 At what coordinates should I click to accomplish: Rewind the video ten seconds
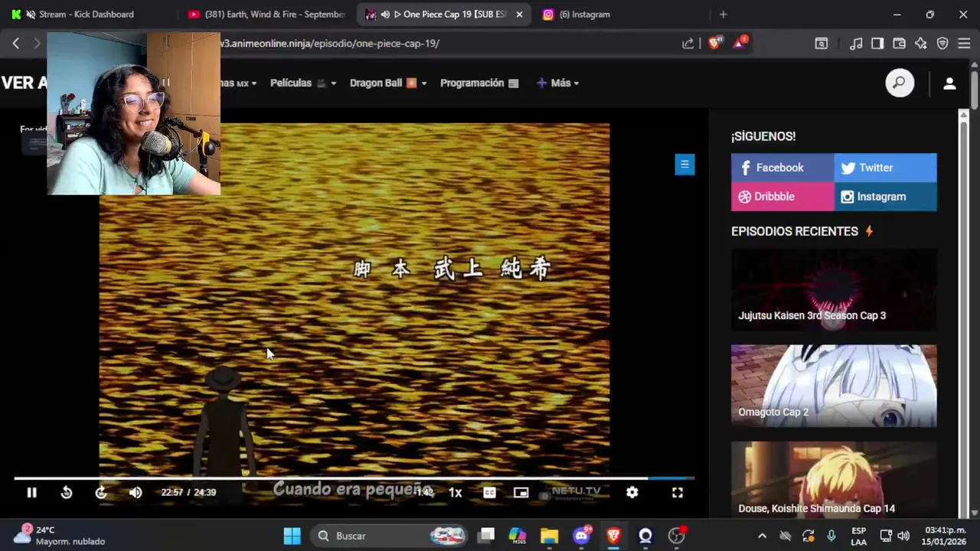click(x=67, y=493)
